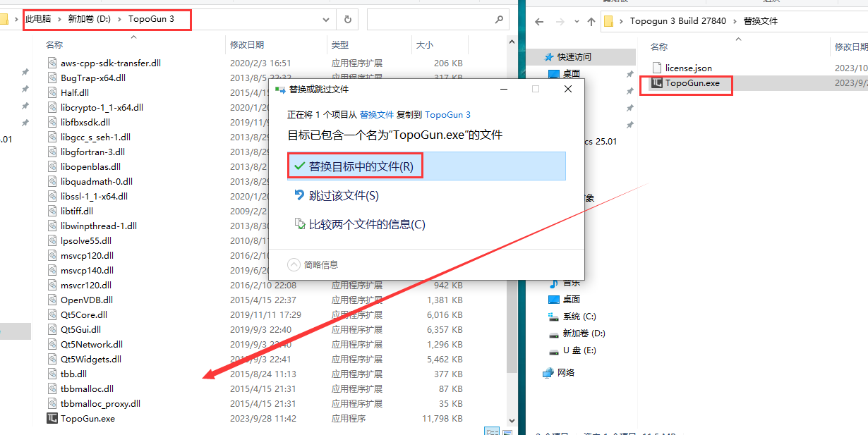
Task: Select 网络 in the navigation pane
Action: click(x=566, y=372)
